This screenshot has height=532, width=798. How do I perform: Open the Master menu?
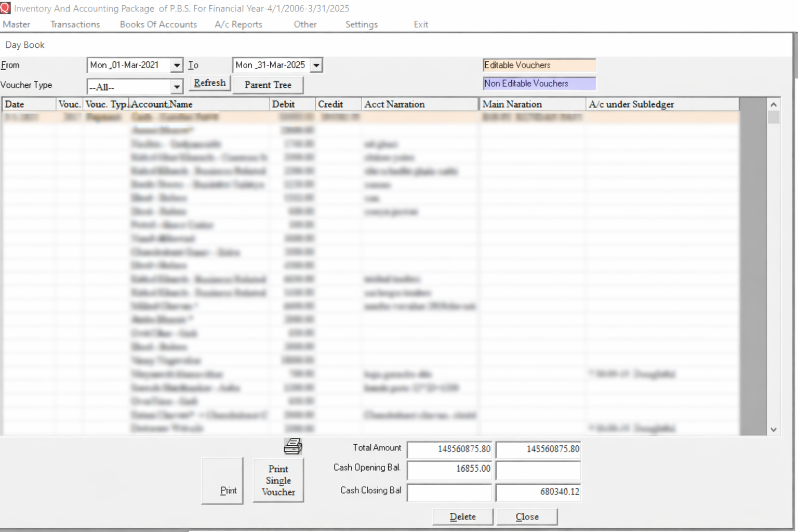pyautogui.click(x=17, y=24)
